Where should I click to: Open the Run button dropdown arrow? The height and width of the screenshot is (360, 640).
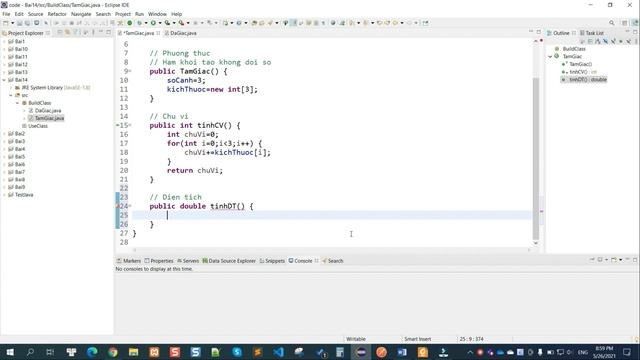(x=160, y=23)
